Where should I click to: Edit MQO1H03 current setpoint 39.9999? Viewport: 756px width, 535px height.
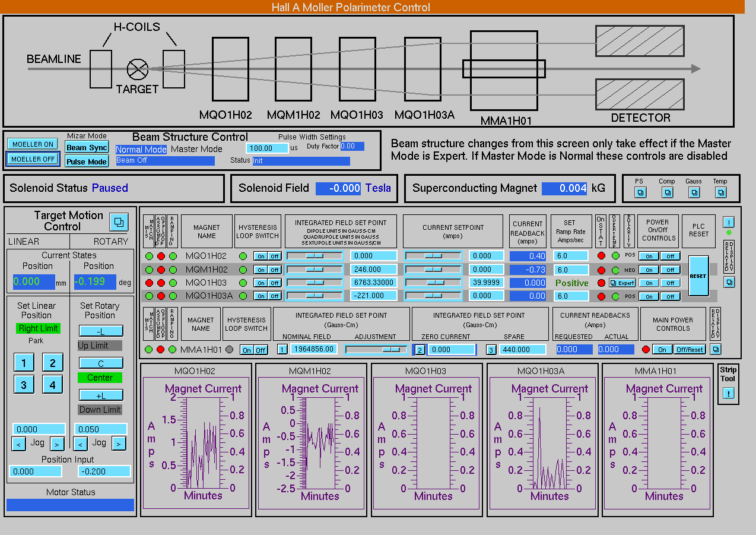[487, 283]
